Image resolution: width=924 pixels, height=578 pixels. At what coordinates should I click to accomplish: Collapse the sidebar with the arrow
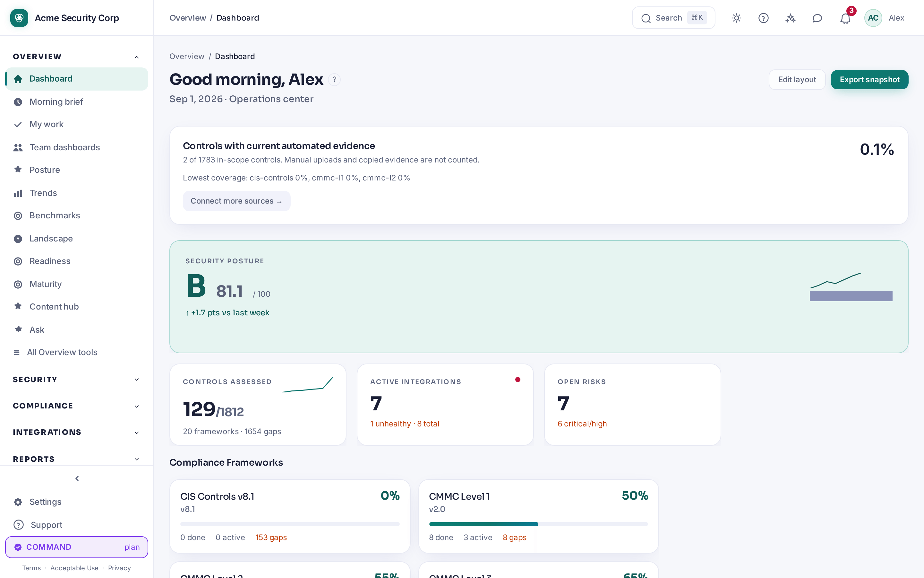[x=77, y=478]
